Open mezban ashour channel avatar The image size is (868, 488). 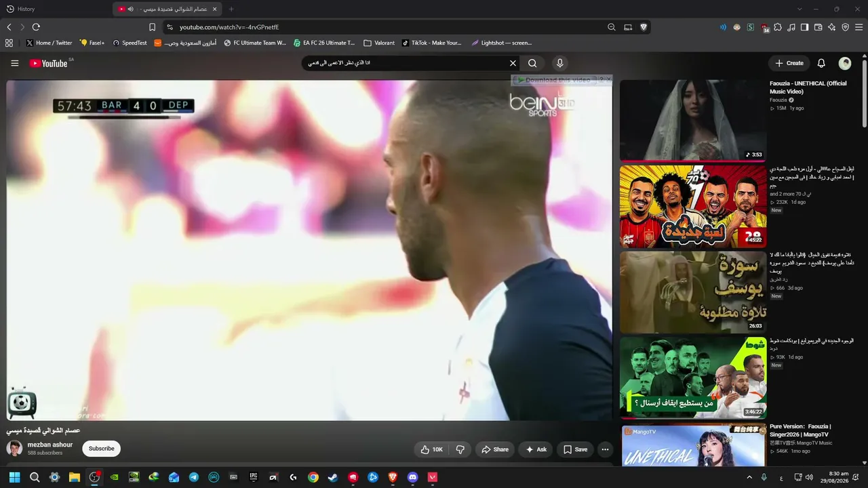click(14, 448)
